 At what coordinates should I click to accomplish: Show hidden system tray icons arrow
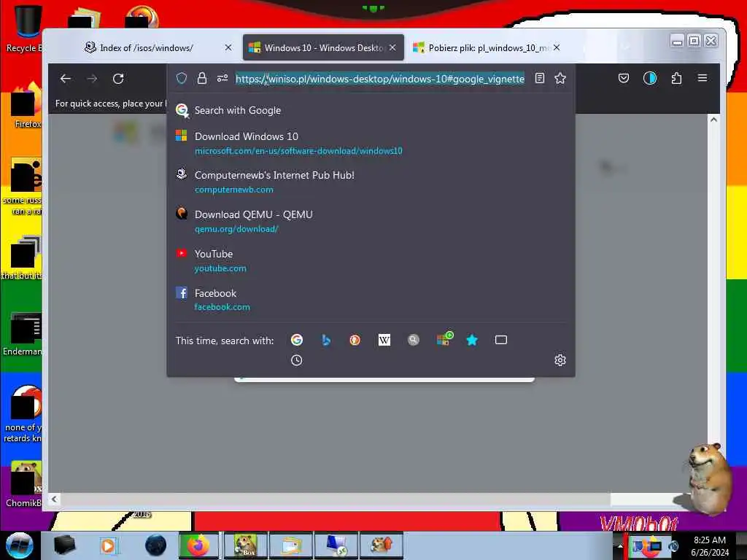coord(620,546)
